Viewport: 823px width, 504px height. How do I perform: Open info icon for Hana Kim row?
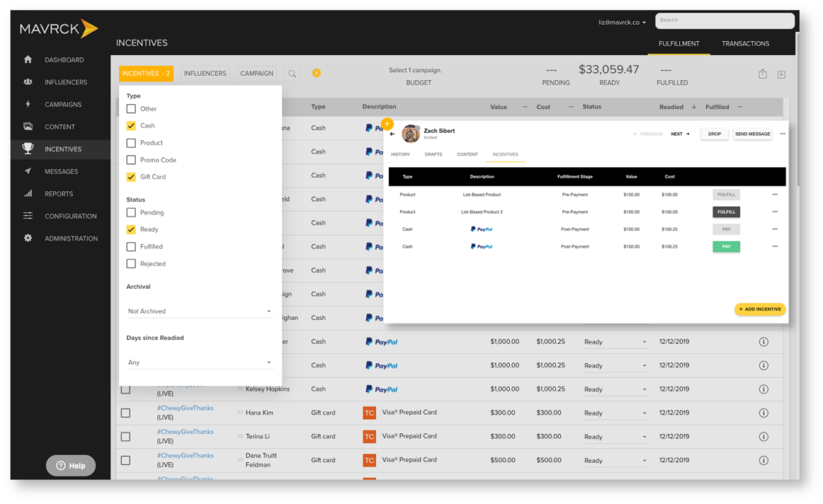coord(764,413)
